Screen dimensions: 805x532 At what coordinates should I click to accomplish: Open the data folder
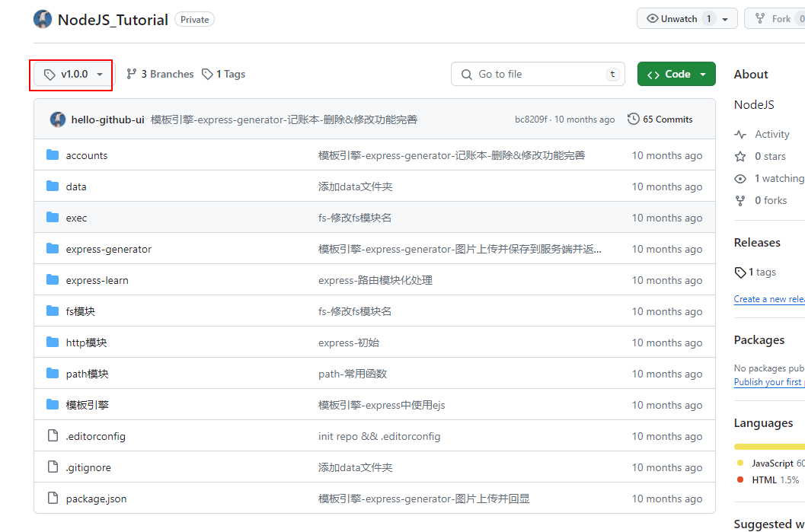click(x=76, y=186)
